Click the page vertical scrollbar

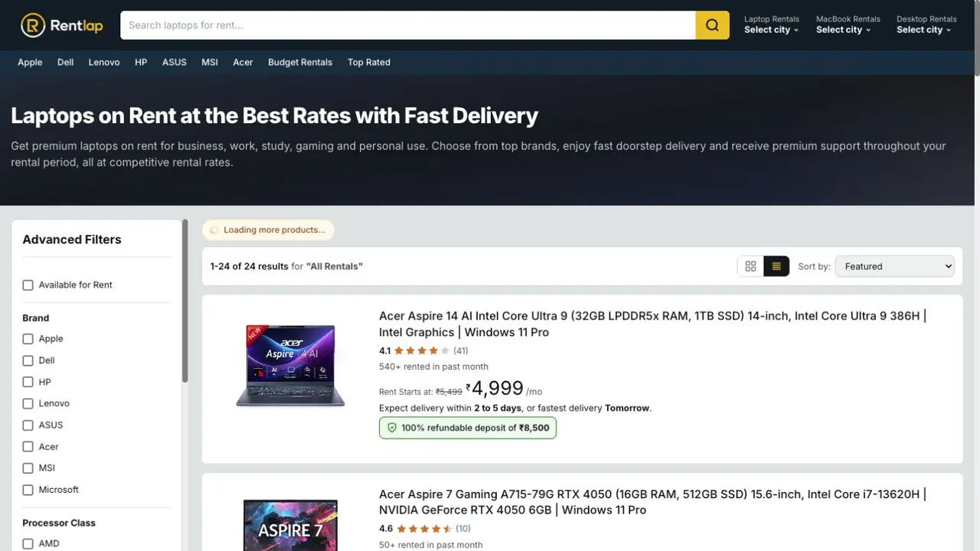(x=976, y=38)
